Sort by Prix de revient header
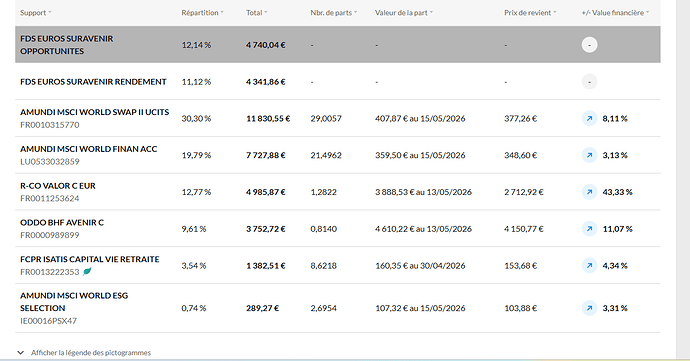The image size is (690, 361). [530, 13]
